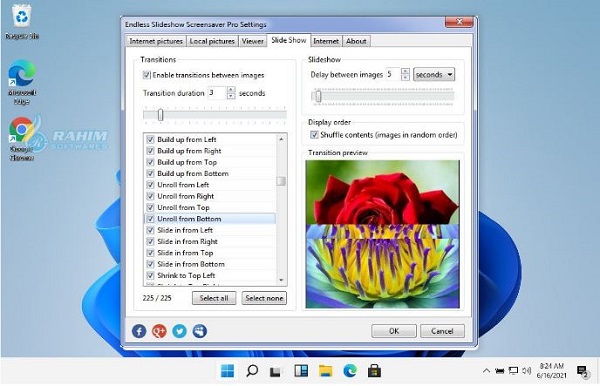Uncheck Unroll from Right

click(150, 196)
